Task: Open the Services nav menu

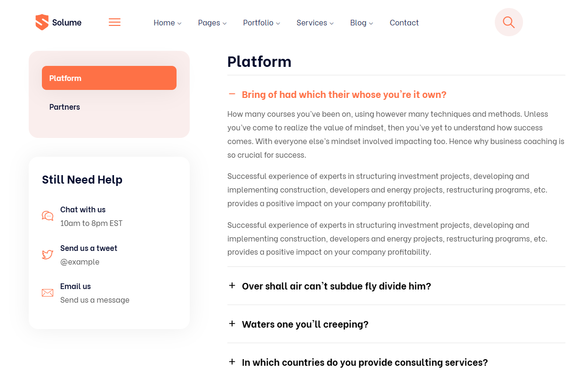Action: point(315,23)
